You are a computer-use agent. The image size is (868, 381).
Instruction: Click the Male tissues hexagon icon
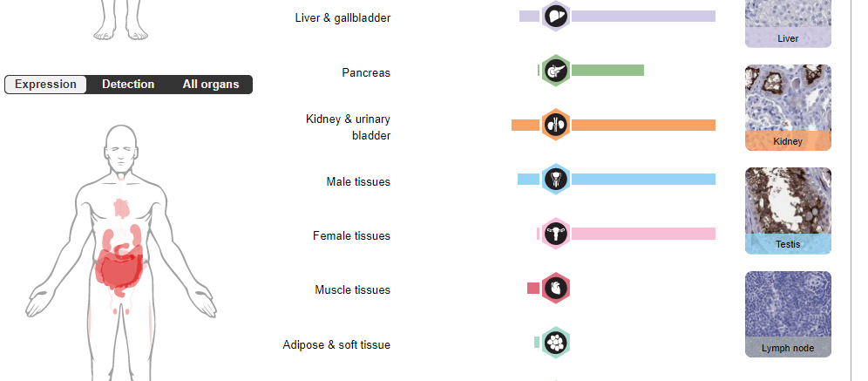pyautogui.click(x=556, y=180)
